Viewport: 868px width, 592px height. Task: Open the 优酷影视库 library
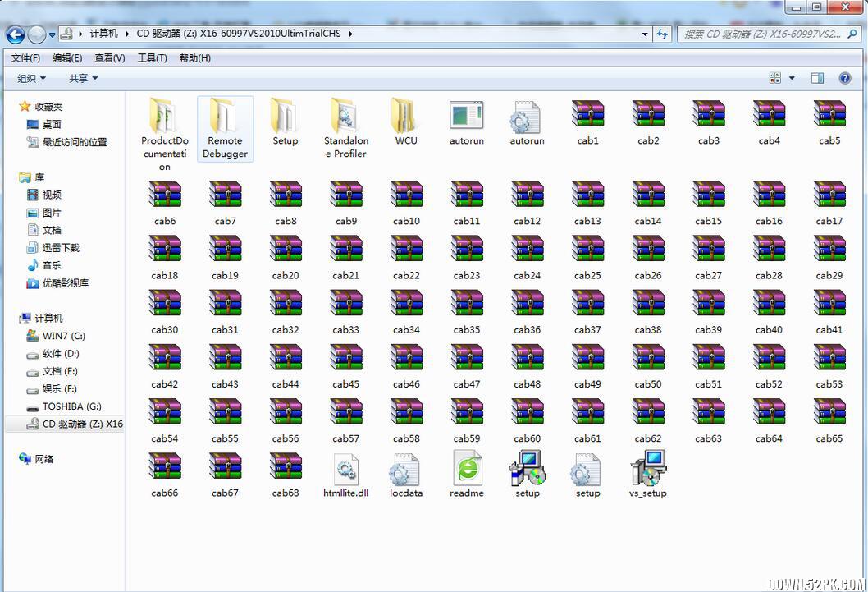pyautogui.click(x=66, y=283)
